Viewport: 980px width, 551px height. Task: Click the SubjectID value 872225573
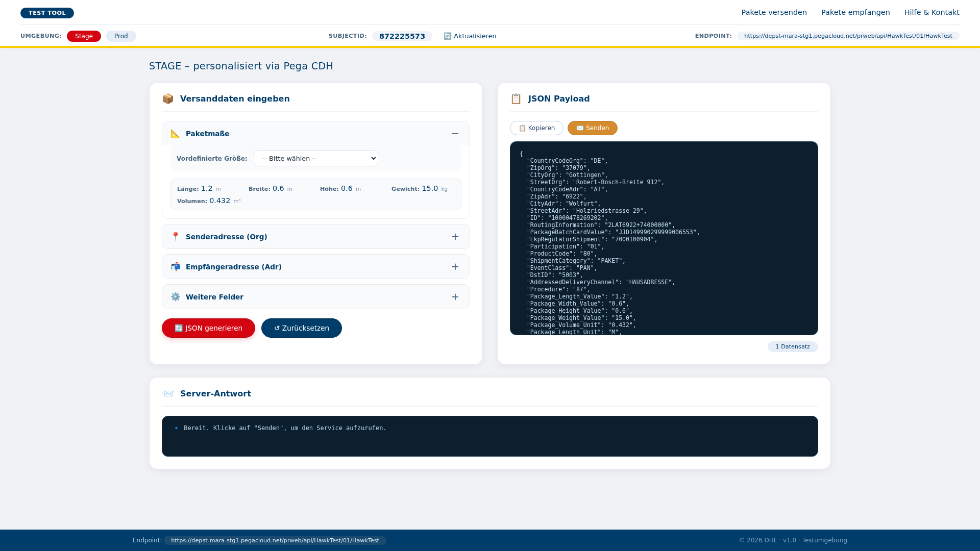[402, 36]
